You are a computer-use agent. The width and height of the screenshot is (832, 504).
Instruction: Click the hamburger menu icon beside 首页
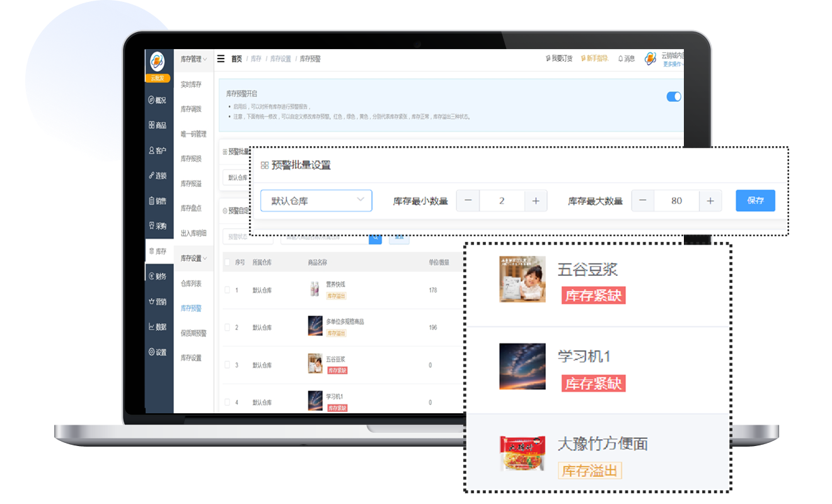(221, 59)
